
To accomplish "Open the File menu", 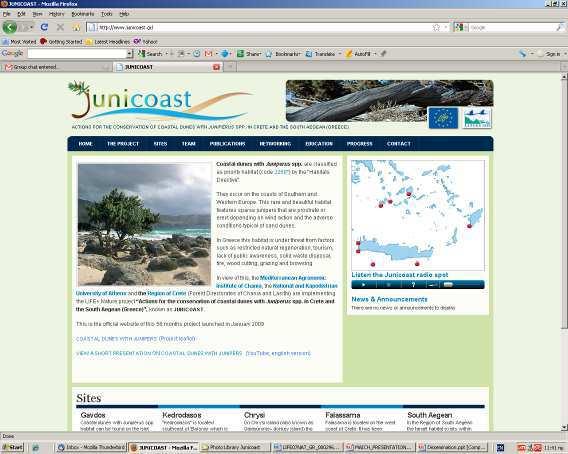I will pos(7,14).
